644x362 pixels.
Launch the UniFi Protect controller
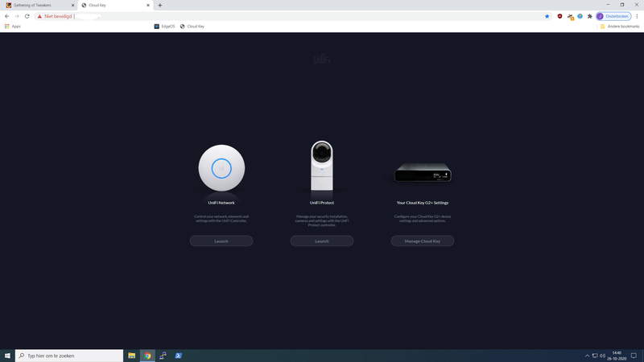321,241
